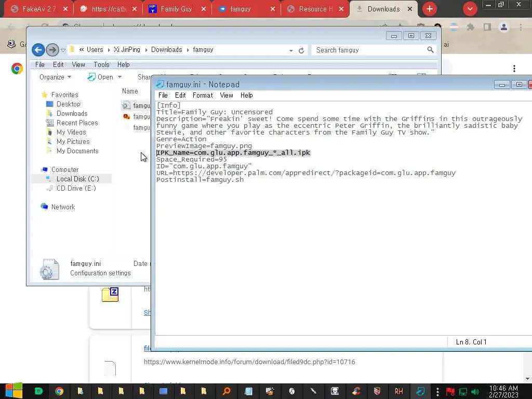Expand breadcrumb chevron after Downloads
This screenshot has width=532, height=399.
tap(188, 50)
